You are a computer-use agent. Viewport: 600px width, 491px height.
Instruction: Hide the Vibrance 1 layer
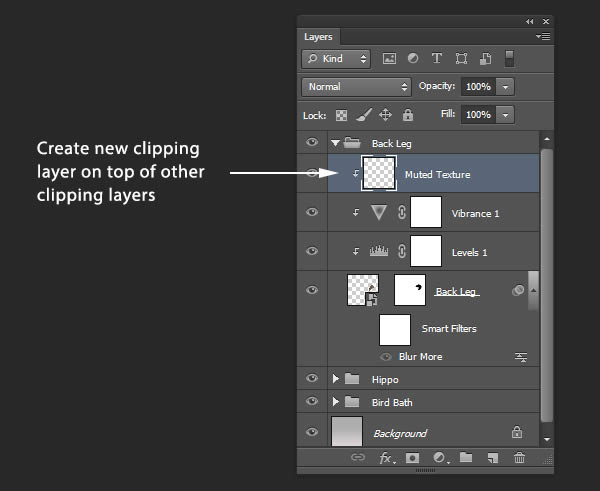click(312, 212)
